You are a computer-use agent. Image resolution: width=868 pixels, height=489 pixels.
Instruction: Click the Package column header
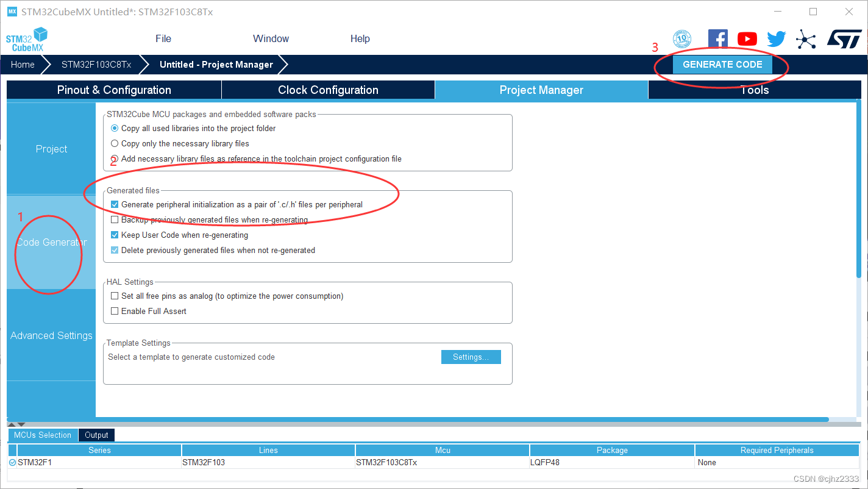[612, 451]
